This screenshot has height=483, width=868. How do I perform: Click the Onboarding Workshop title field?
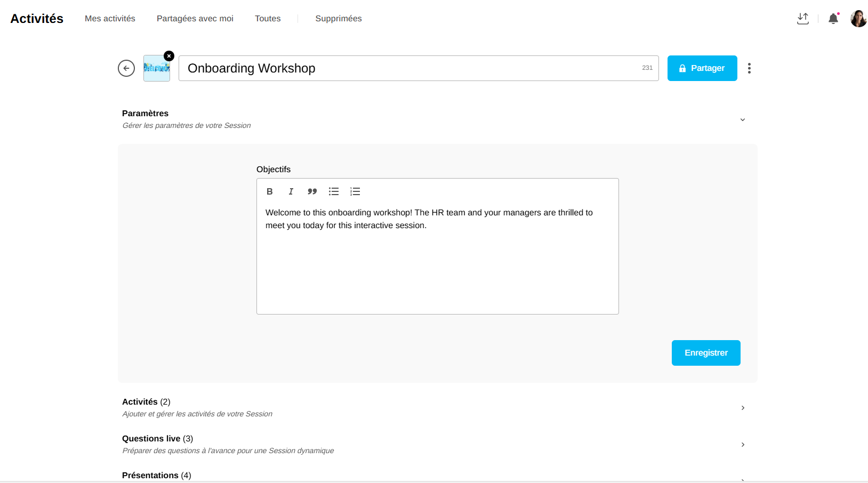(x=411, y=68)
